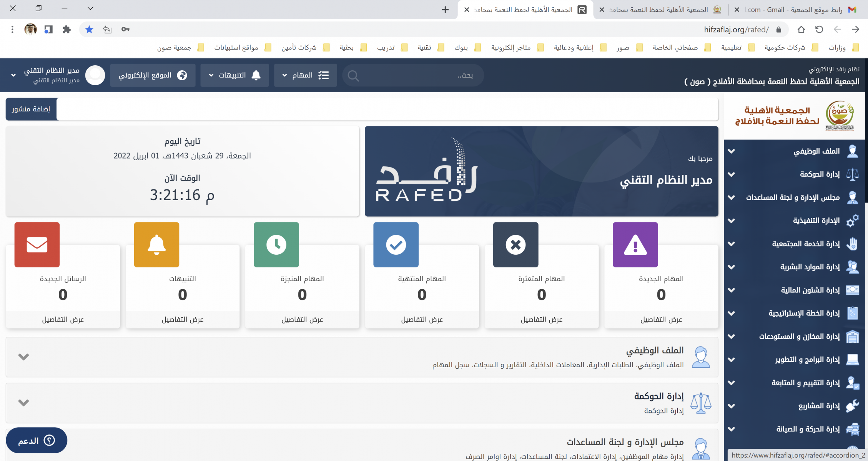Click the hand icon beside إدارة الخدمة المجتمعية
The width and height of the screenshot is (868, 461).
tap(852, 244)
